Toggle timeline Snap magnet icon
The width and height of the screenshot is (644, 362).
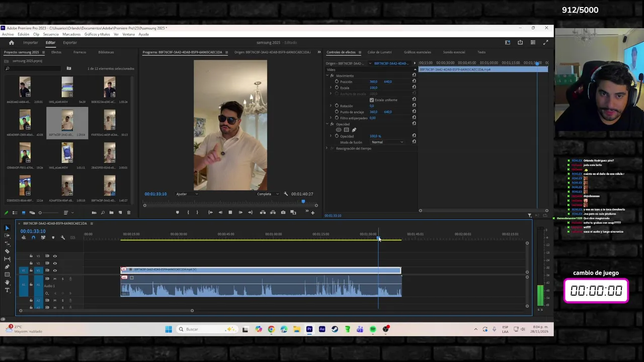click(33, 238)
